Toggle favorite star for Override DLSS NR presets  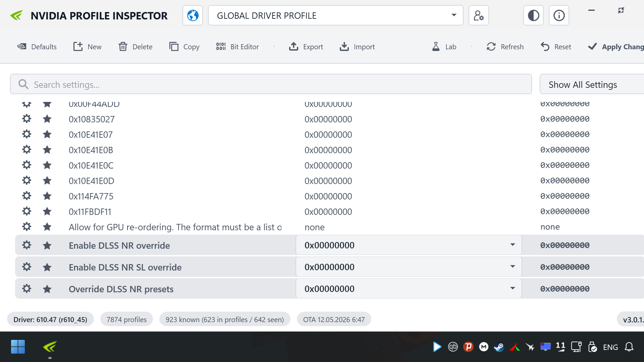pyautogui.click(x=47, y=289)
